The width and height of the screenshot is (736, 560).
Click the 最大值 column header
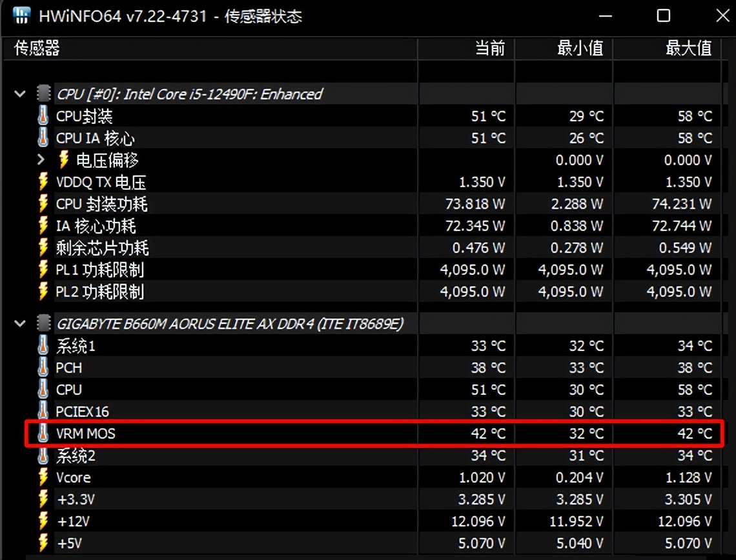pos(667,48)
